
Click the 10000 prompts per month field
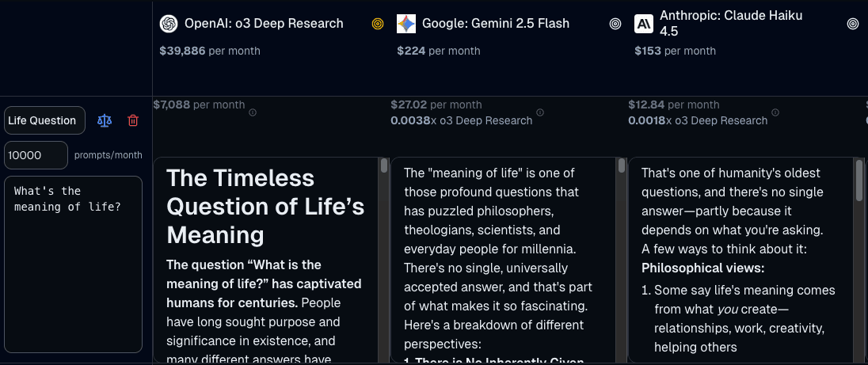click(x=36, y=155)
